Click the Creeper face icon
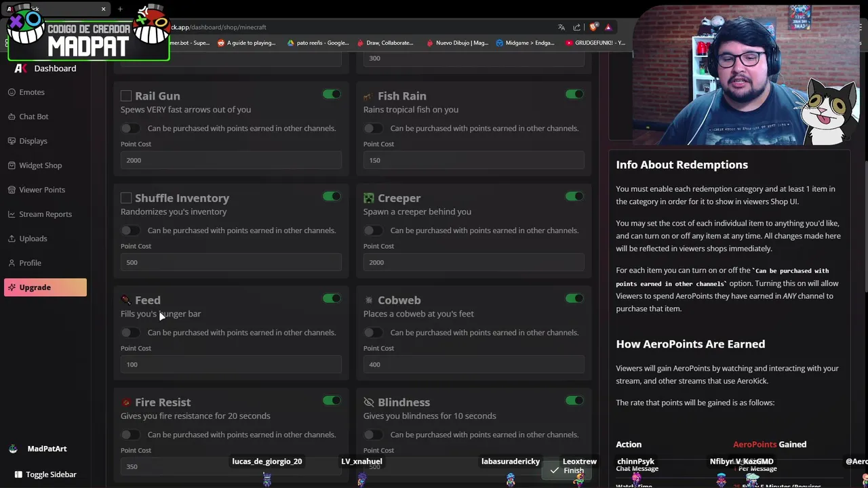This screenshot has width=868, height=488. tap(369, 198)
